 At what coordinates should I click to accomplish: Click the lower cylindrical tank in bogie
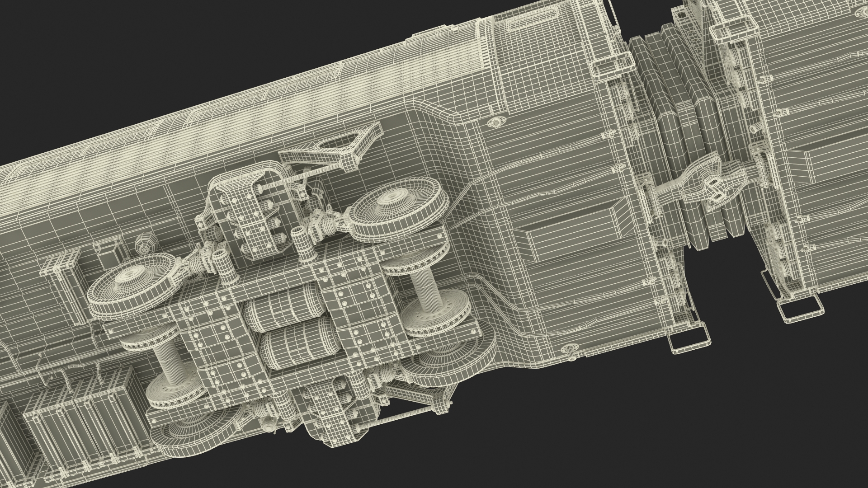tap(301, 343)
